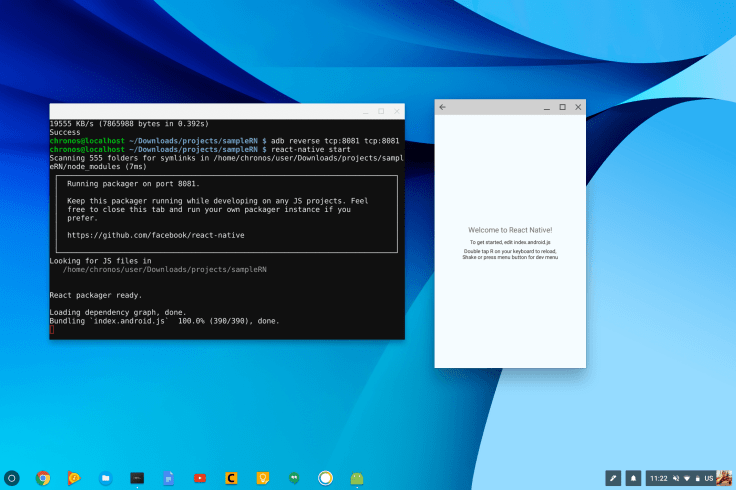The width and height of the screenshot is (736, 490).
Task: Launch YouTube from the shelf
Action: point(200,478)
